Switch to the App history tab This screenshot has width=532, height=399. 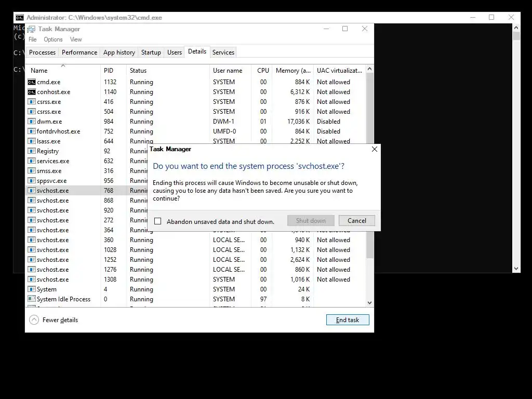119,52
